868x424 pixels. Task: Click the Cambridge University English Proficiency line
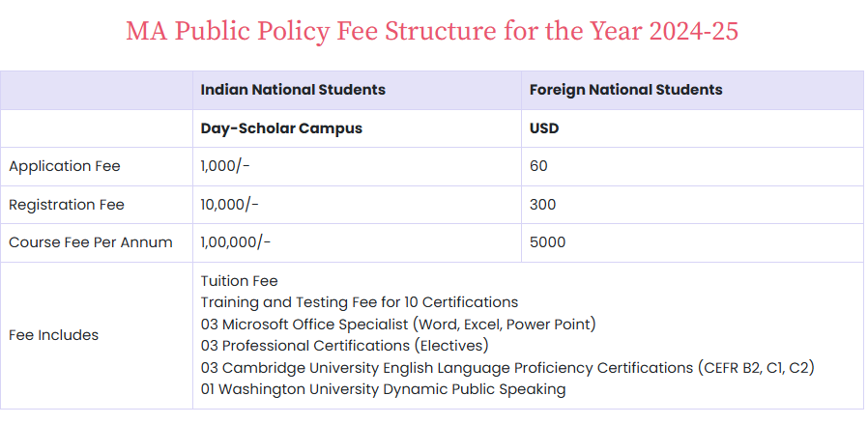[x=514, y=368]
